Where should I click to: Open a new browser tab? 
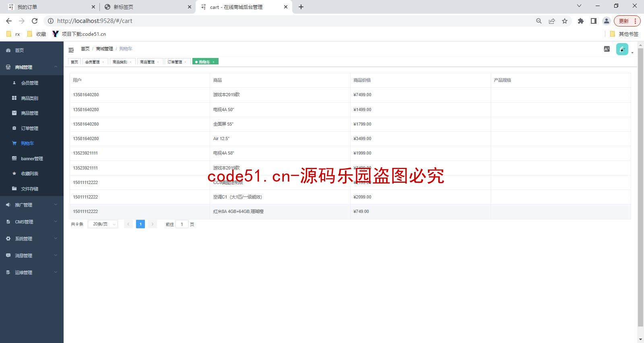coord(301,7)
